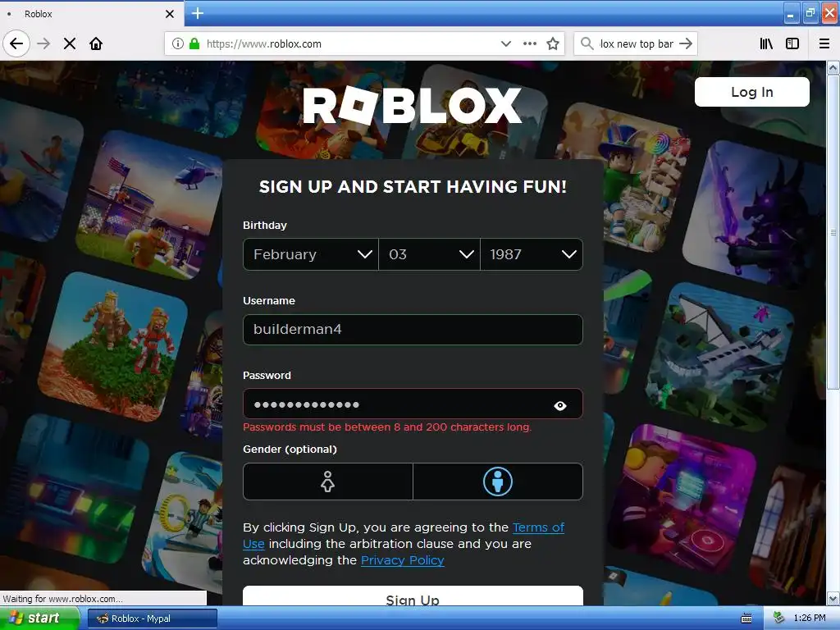840x630 pixels.
Task: Click the scrollbar up arrow
Action: [833, 67]
